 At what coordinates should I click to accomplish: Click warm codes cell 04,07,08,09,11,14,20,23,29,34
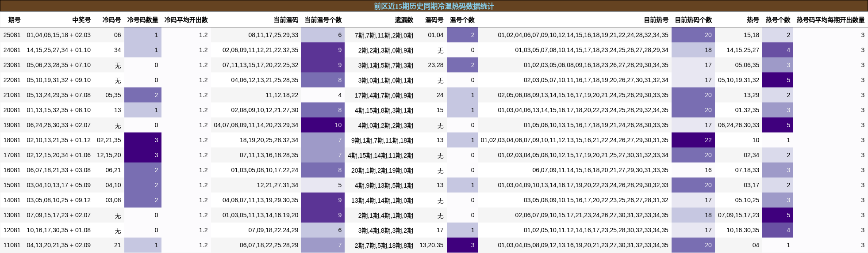pyautogui.click(x=256, y=125)
